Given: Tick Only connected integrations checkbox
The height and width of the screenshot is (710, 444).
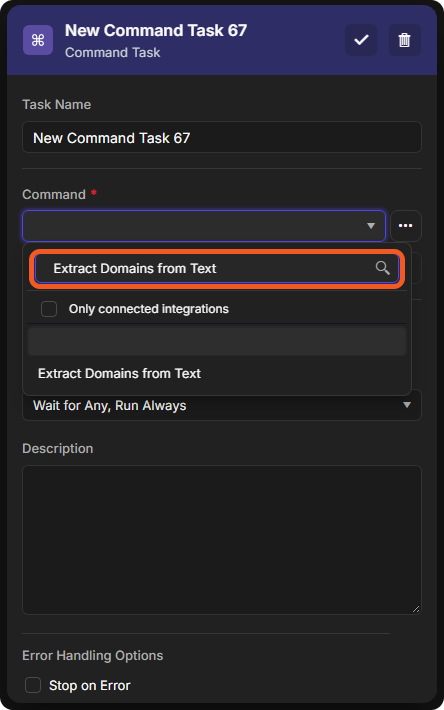Looking at the screenshot, I should point(49,309).
